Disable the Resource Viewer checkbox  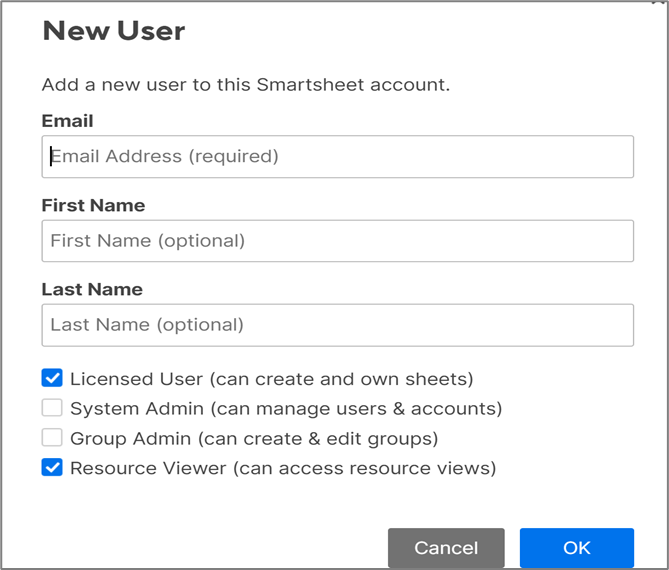coord(52,467)
